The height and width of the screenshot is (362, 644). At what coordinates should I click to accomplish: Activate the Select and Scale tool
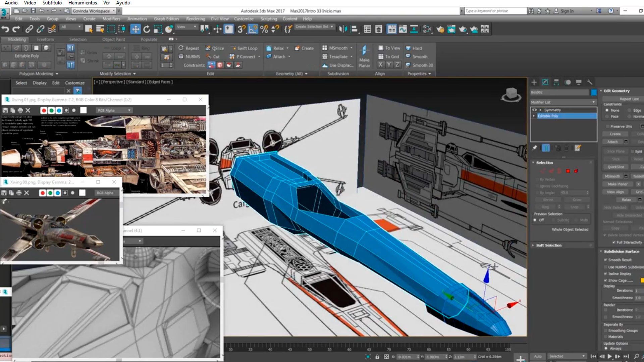point(158,29)
